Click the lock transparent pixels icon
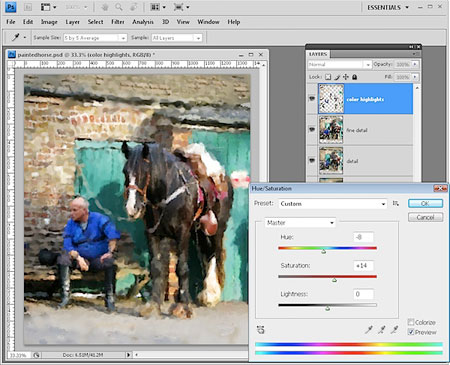Image resolution: width=450 pixels, height=365 pixels. pos(328,77)
